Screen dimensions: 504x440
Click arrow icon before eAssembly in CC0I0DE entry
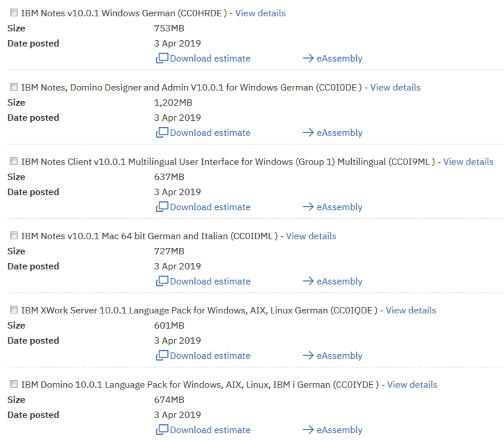click(x=308, y=132)
